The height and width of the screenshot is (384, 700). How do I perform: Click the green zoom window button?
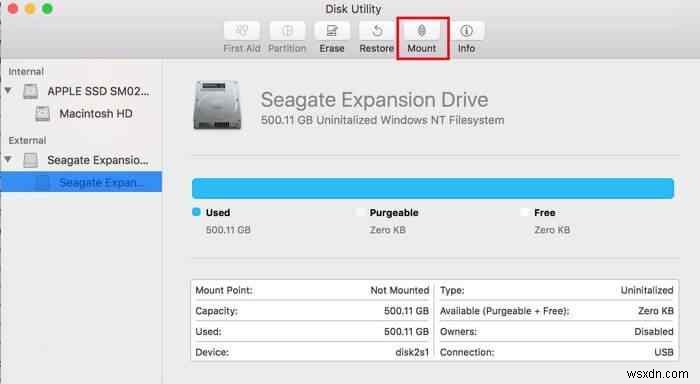click(x=47, y=8)
